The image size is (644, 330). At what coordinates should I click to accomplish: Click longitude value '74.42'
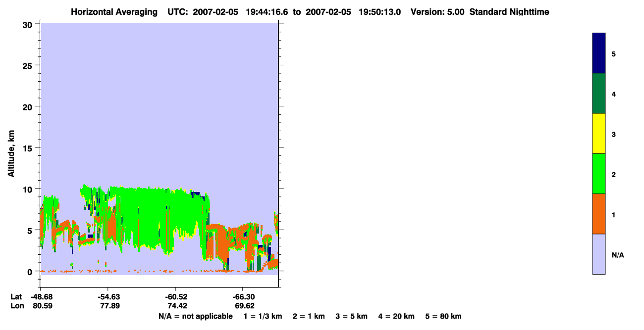(x=177, y=306)
